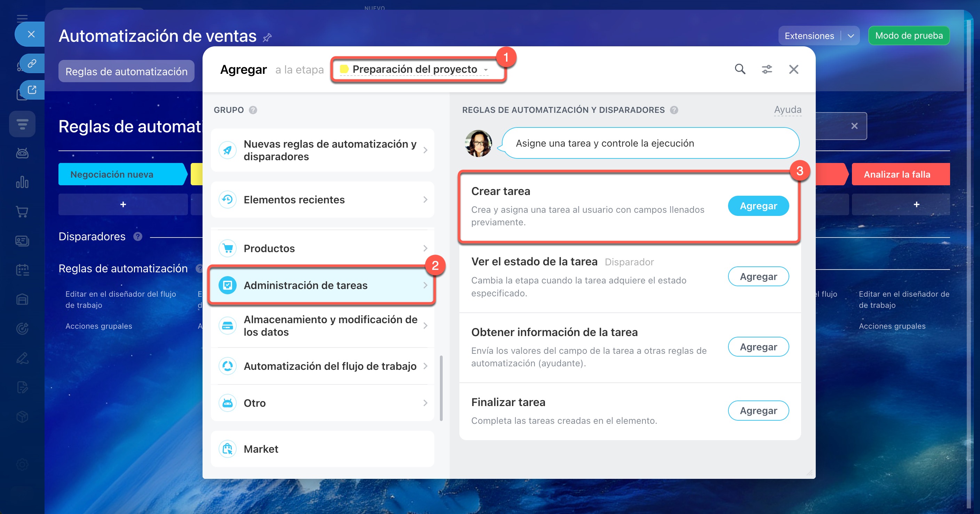Image resolution: width=980 pixels, height=514 pixels.
Task: Click the copy link icon on left edge
Action: coord(32,63)
